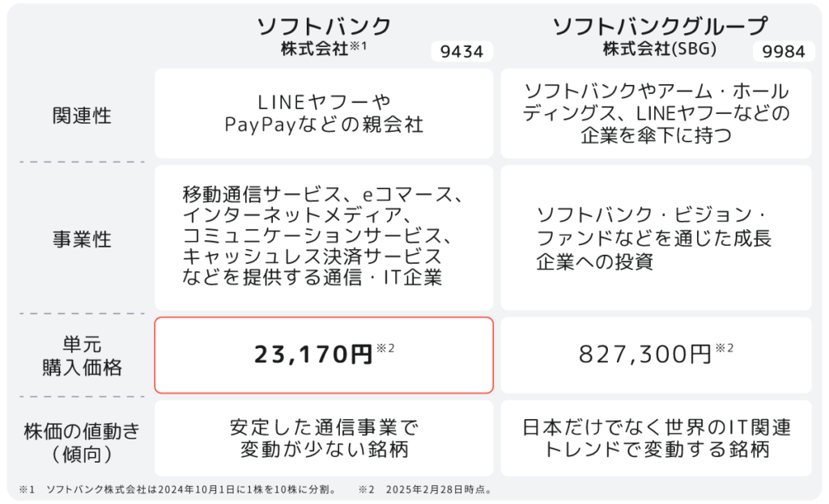This screenshot has width=829, height=504.
Task: Click the ※2 mark beside 23,170円
Action: coord(385,348)
